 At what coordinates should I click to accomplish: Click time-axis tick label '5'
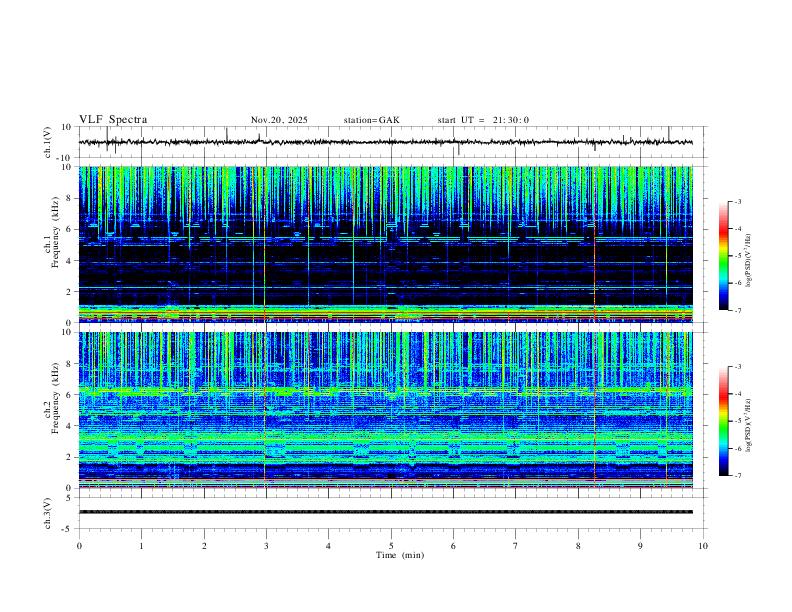(x=391, y=546)
